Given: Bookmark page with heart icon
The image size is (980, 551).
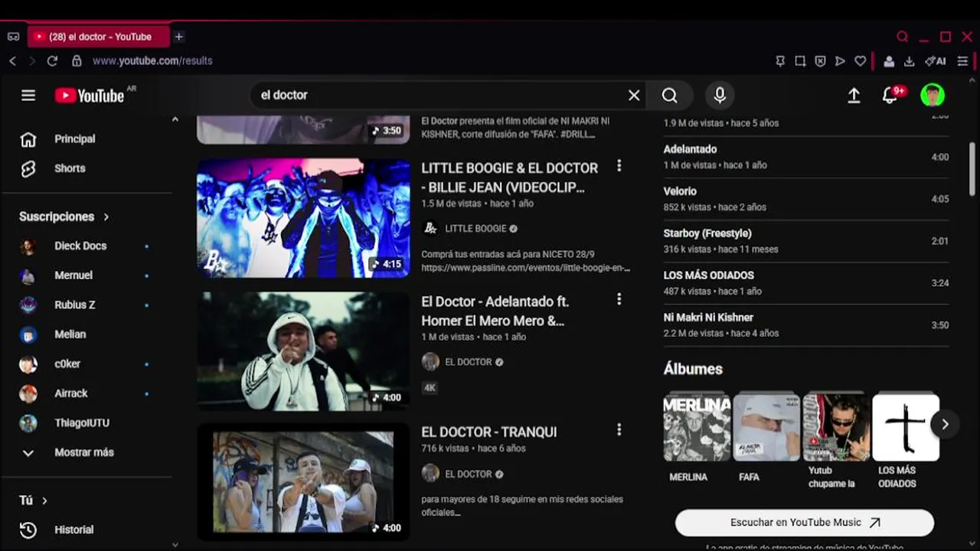Looking at the screenshot, I should (861, 61).
